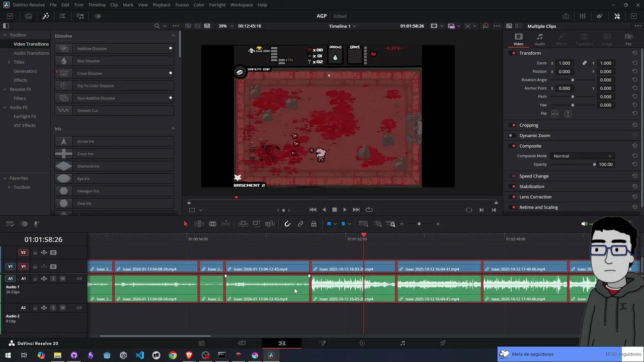Switch to the Audio inspector tab

[540, 40]
